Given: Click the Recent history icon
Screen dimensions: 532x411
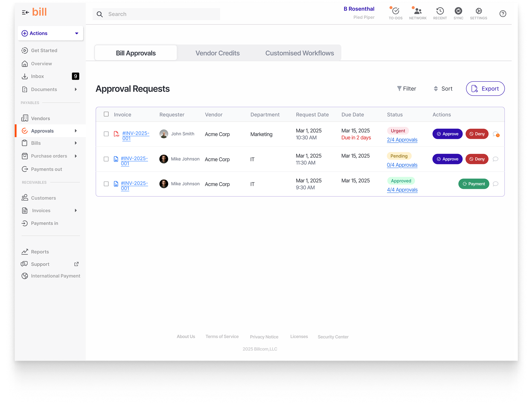Looking at the screenshot, I should (440, 11).
